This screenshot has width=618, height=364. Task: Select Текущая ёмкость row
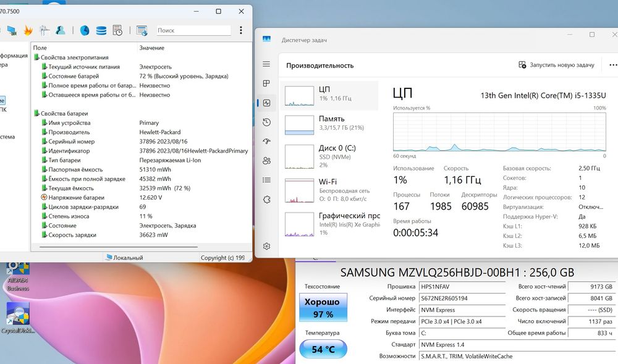(x=141, y=188)
